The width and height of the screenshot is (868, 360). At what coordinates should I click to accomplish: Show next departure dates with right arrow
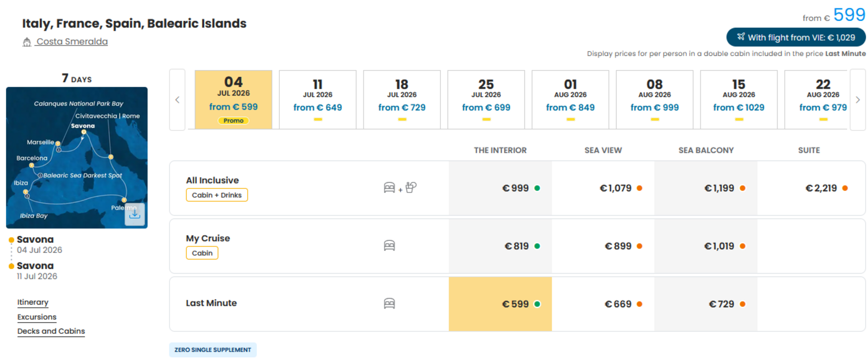coord(858,100)
